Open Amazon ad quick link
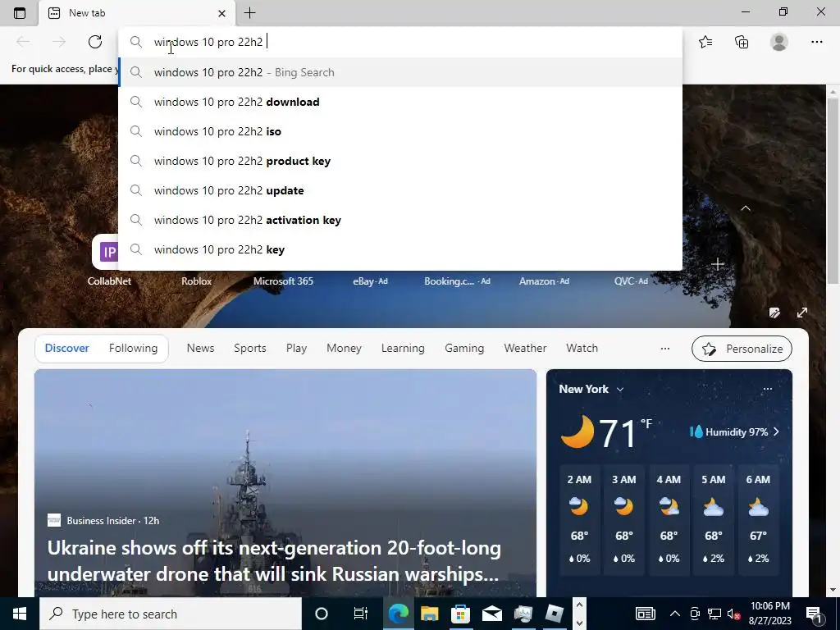Screen dimensions: 840x630 (x=544, y=281)
